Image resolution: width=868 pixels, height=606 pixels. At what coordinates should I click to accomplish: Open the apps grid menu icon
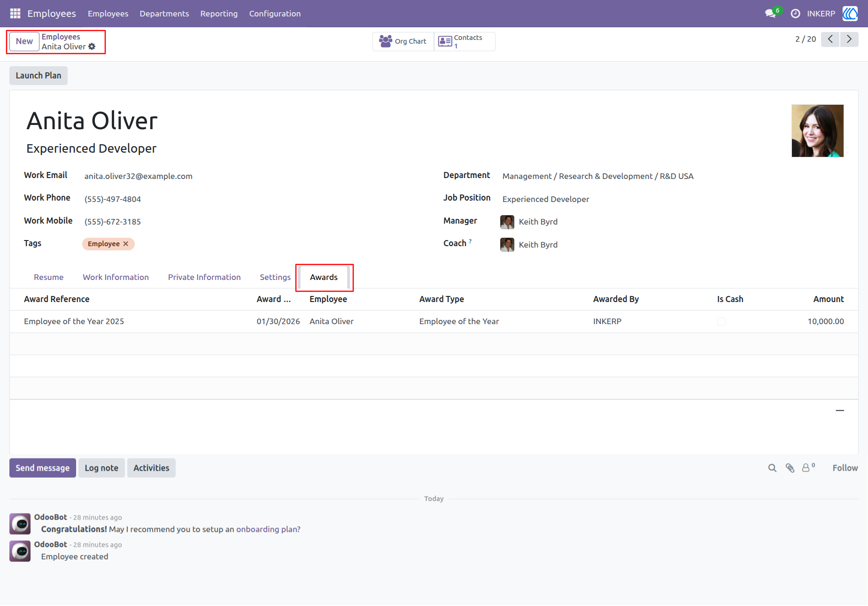(15, 14)
